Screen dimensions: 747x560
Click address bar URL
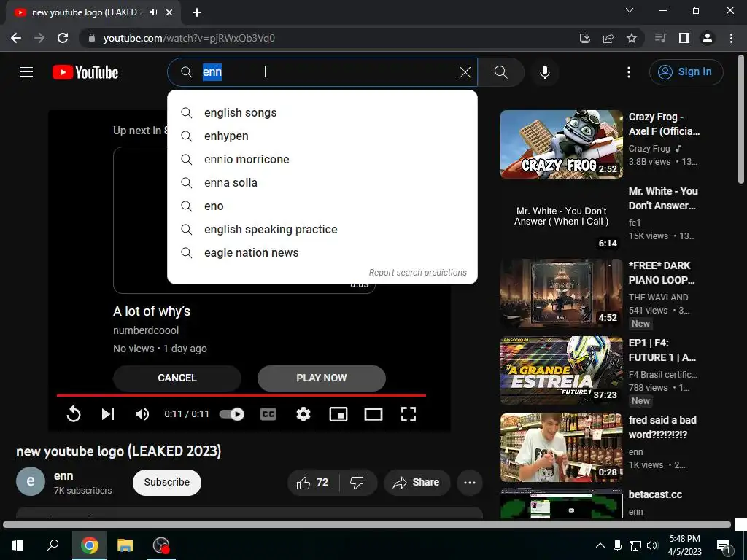(189, 38)
